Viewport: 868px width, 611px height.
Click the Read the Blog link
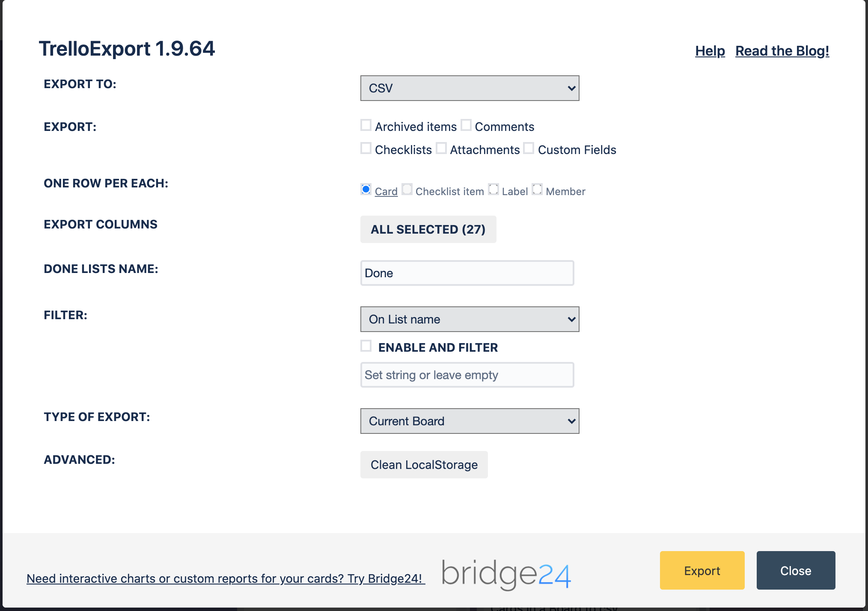tap(783, 50)
